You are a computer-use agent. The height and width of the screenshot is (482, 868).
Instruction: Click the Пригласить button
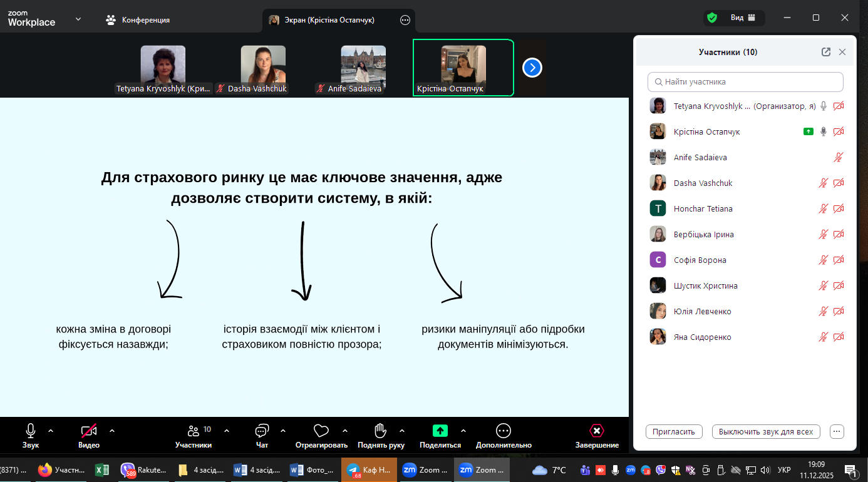(674, 432)
